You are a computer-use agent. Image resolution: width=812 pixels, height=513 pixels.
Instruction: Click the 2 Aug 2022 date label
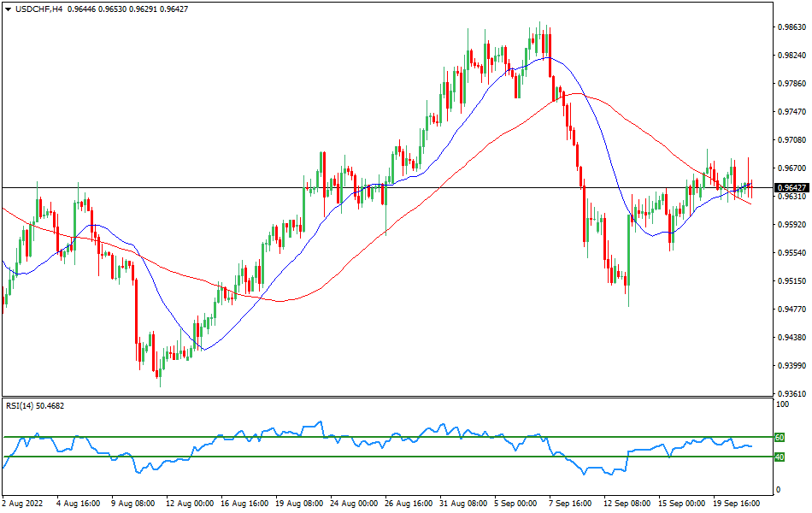(21, 504)
